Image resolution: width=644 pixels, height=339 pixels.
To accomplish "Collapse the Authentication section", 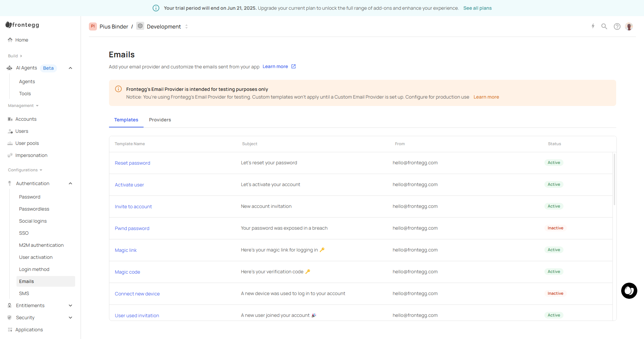I will coord(70,183).
